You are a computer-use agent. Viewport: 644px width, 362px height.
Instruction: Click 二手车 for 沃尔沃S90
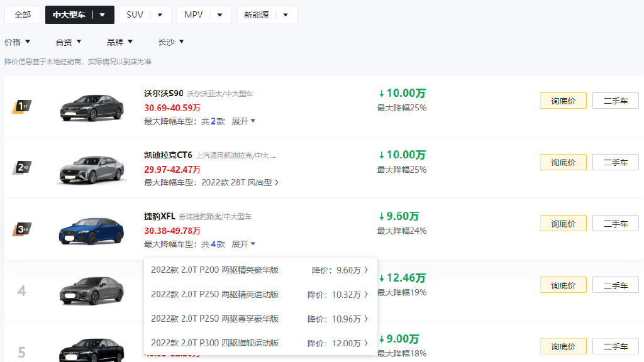click(x=616, y=101)
